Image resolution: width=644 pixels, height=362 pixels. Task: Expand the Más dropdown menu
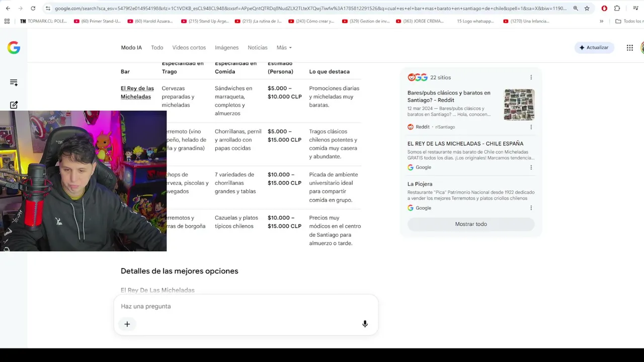point(284,48)
